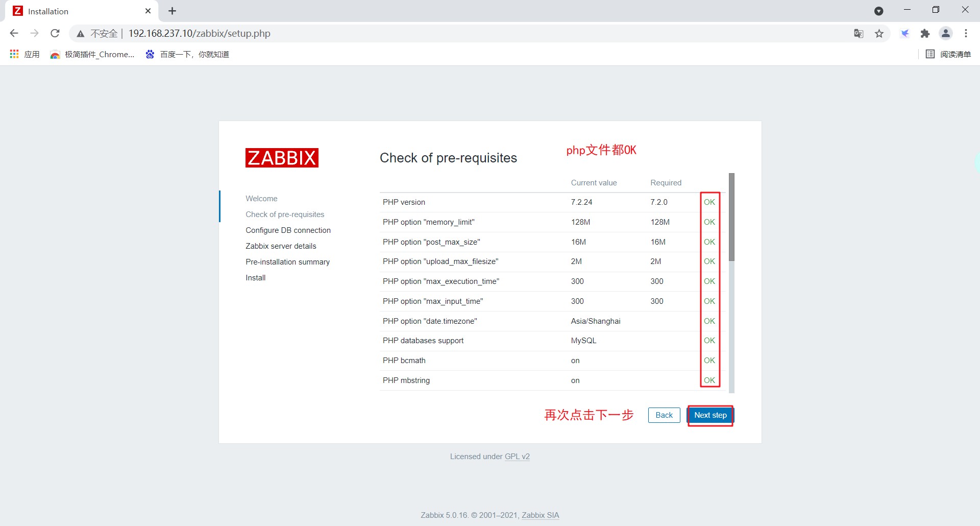Open the 阅读清单 reading list
980x526 pixels.
coord(948,54)
